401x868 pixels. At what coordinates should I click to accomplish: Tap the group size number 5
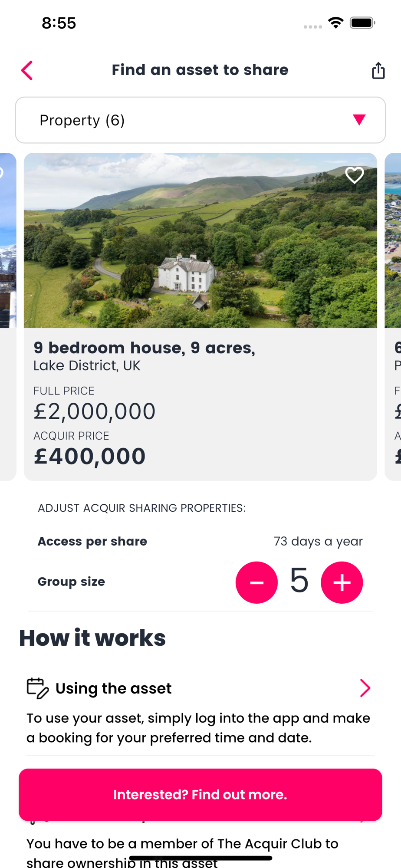click(299, 581)
